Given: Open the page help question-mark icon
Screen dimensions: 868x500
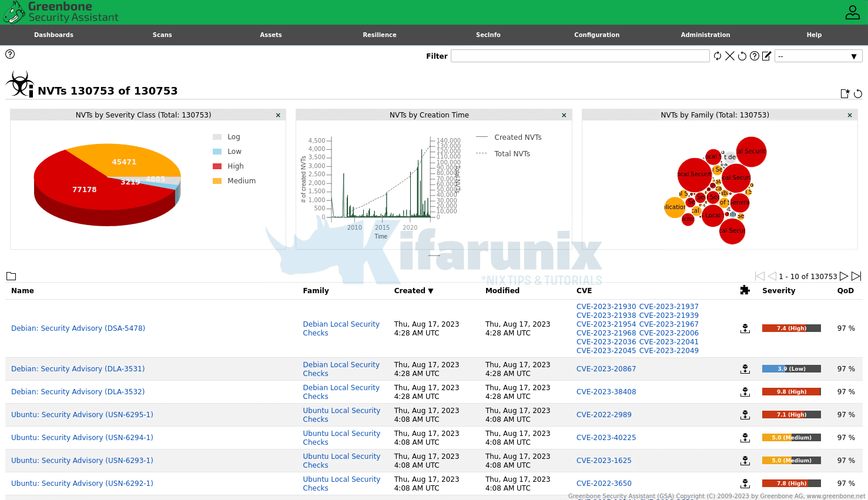Looking at the screenshot, I should 10,54.
